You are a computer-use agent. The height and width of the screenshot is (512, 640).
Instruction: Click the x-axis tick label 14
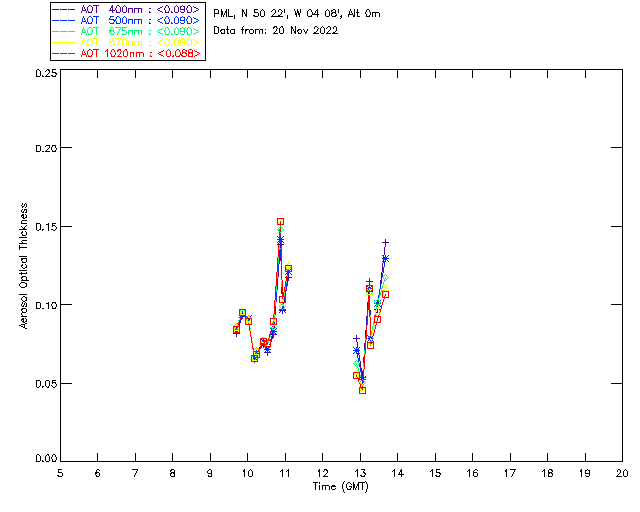[x=398, y=473]
